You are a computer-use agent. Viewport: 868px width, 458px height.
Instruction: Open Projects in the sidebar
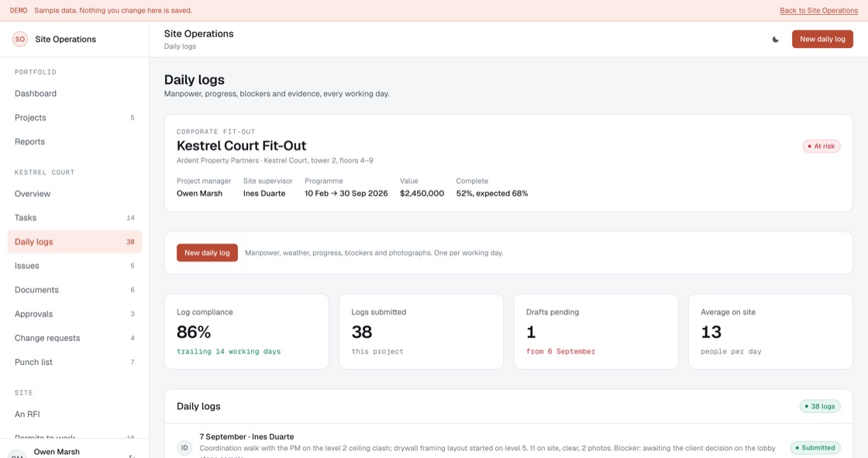click(74, 118)
